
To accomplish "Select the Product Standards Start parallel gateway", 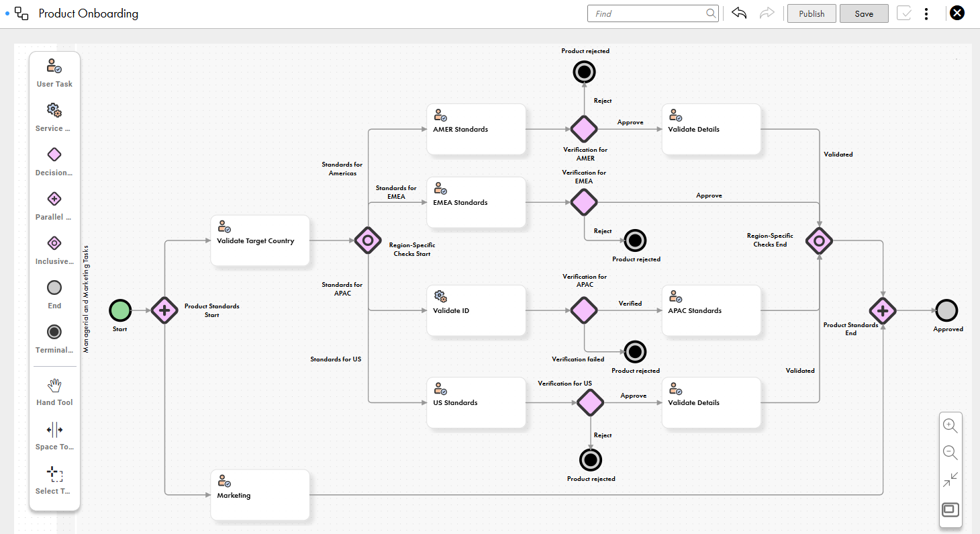I will click(x=164, y=310).
